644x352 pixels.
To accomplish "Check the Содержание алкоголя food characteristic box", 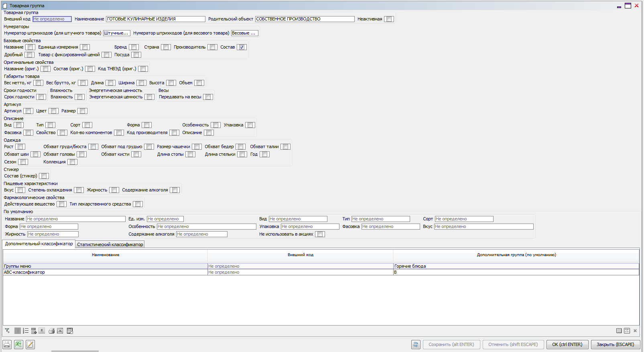I will click(175, 190).
